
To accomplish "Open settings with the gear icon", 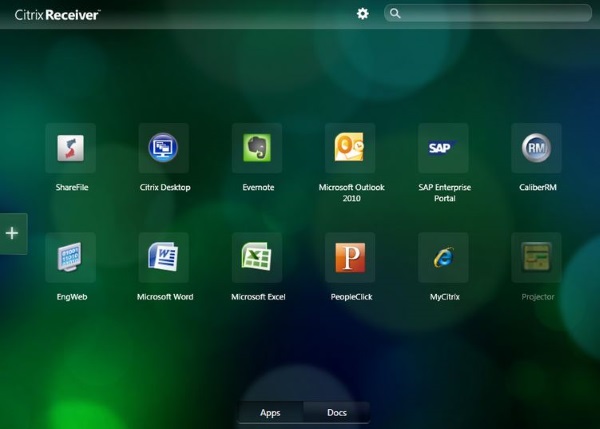I will (x=362, y=14).
